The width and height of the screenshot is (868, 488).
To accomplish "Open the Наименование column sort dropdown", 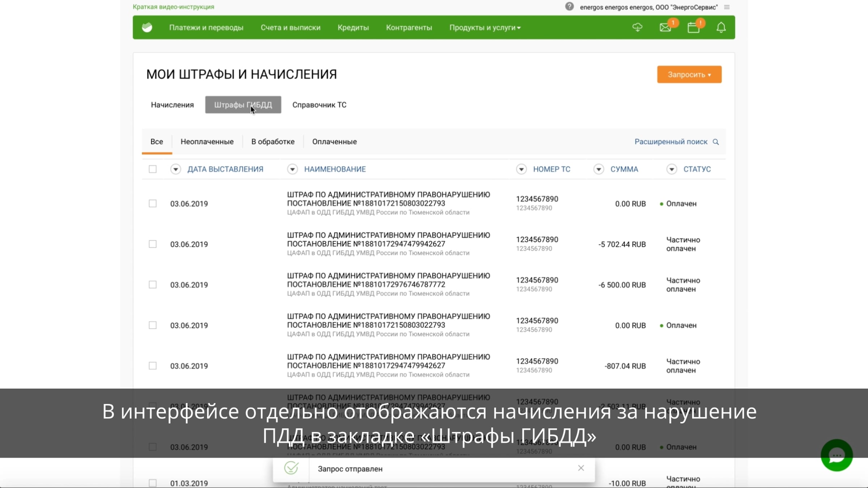I will pyautogui.click(x=292, y=169).
